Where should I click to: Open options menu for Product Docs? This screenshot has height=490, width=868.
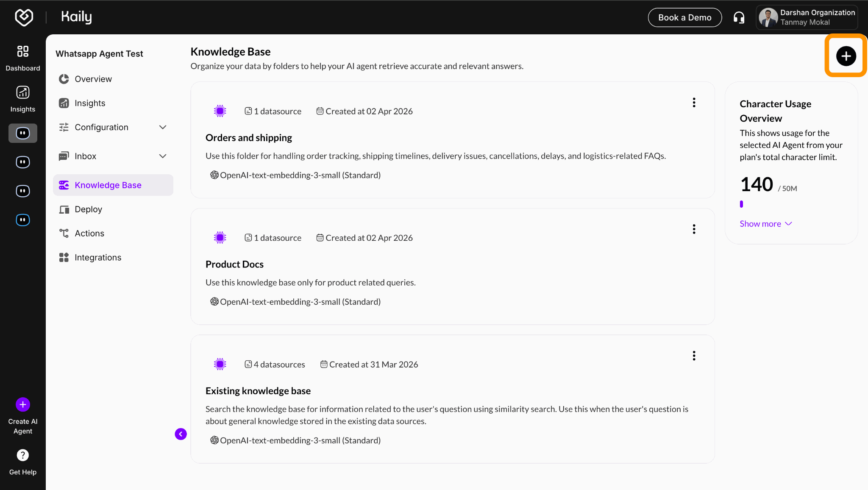(x=694, y=229)
